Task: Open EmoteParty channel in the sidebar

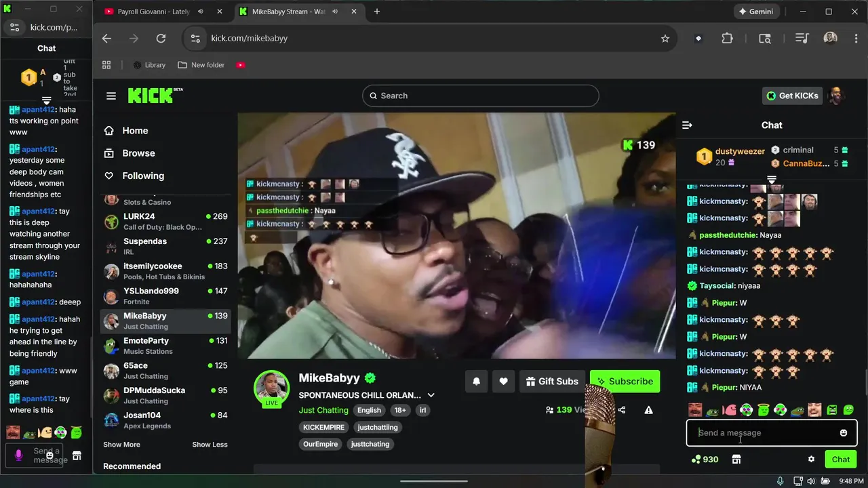Action: click(165, 346)
